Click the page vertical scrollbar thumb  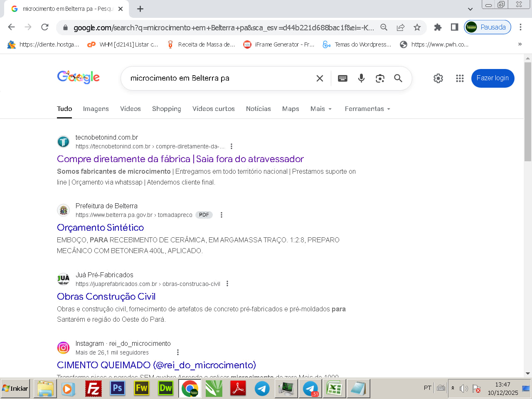coord(528,111)
